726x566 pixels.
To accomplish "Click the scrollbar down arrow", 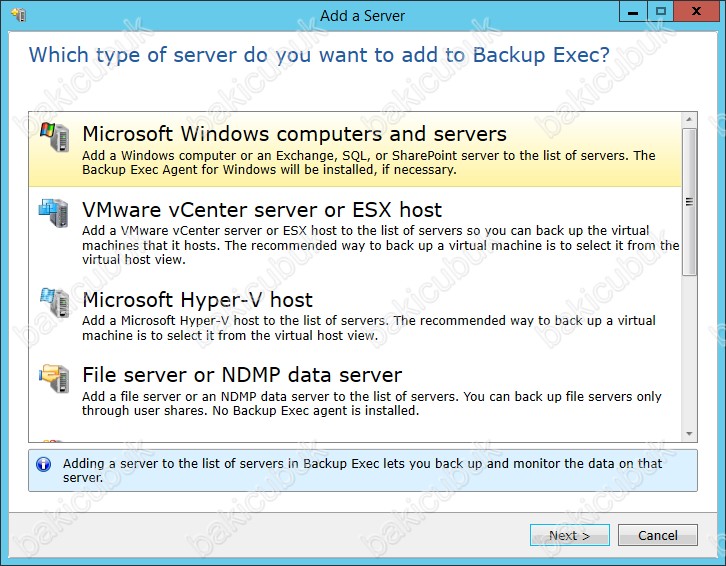I will click(x=688, y=434).
